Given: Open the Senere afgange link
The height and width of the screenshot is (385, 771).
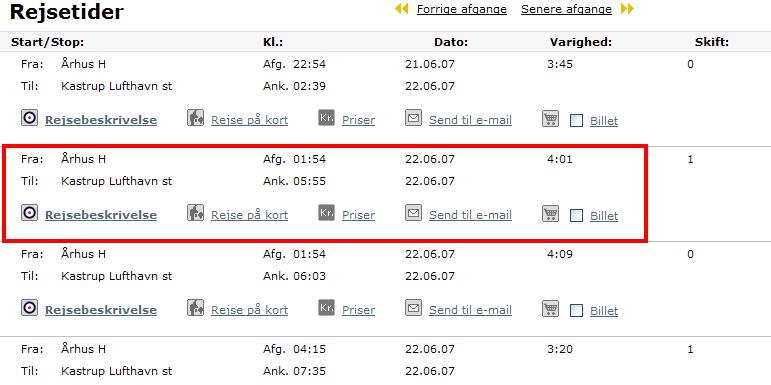Looking at the screenshot, I should [566, 9].
